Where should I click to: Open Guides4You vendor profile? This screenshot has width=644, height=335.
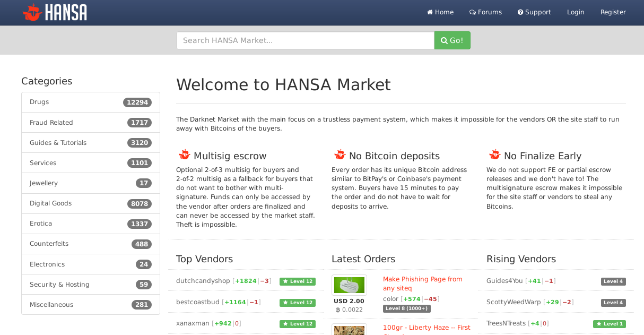click(504, 281)
